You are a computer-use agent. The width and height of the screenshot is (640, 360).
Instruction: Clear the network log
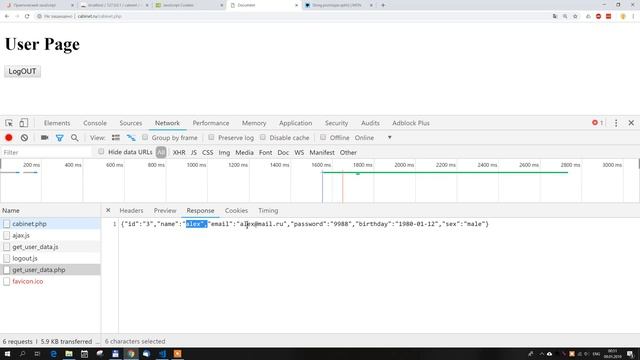(x=24, y=138)
